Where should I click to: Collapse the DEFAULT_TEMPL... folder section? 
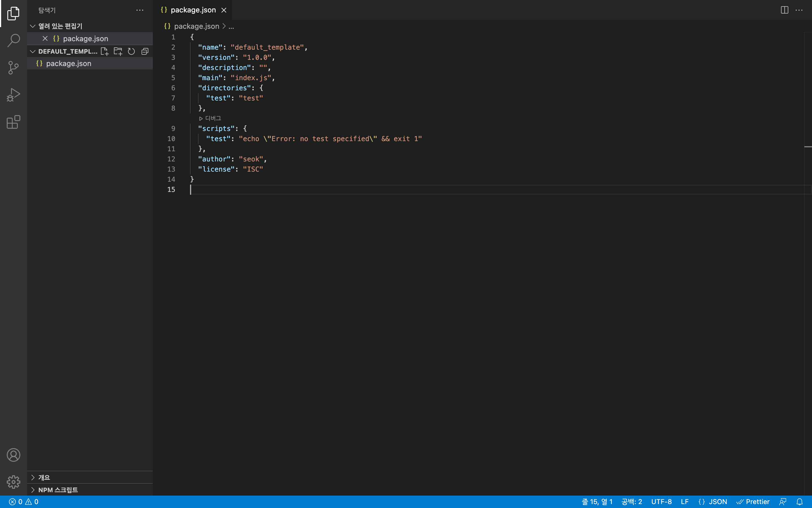(x=64, y=51)
